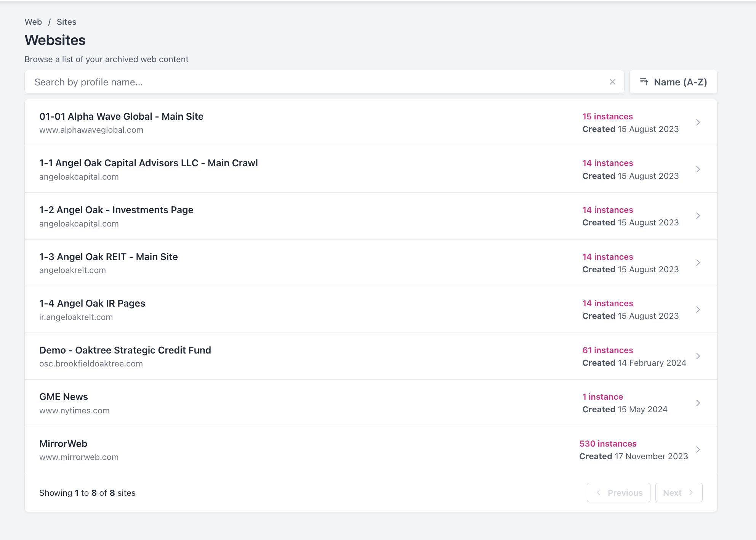Expand chevron for 1-2 Angel Oak Investments Page
Viewport: 756px width, 540px height.
[x=698, y=216]
